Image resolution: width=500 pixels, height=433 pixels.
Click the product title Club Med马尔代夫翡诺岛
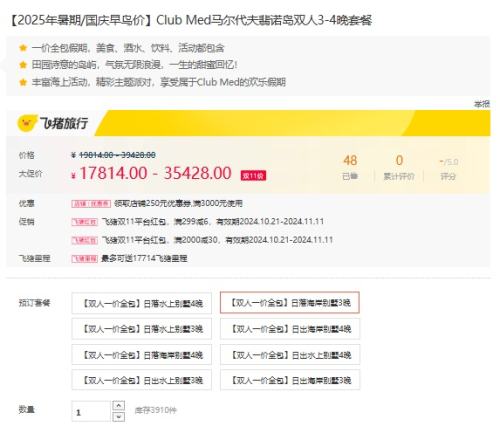(x=191, y=20)
